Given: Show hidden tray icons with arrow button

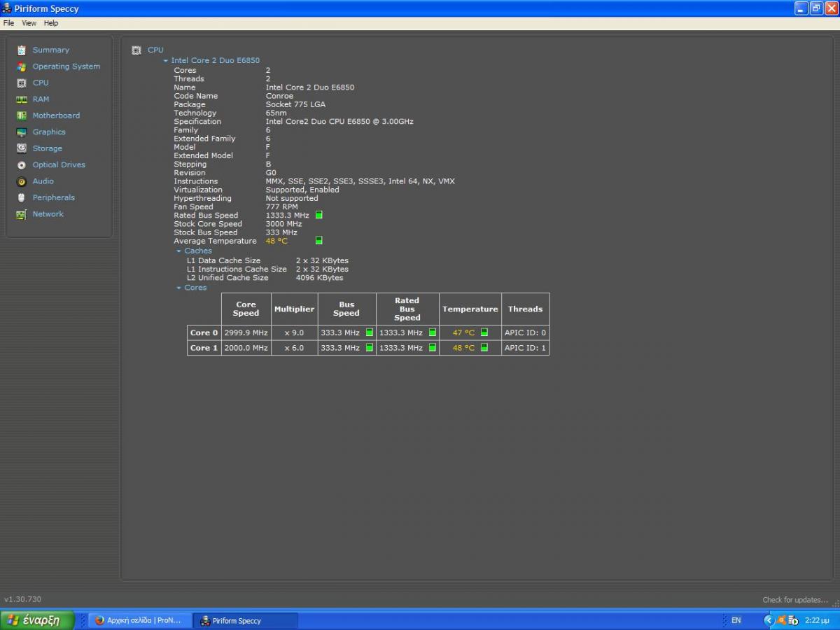Looking at the screenshot, I should (x=769, y=620).
